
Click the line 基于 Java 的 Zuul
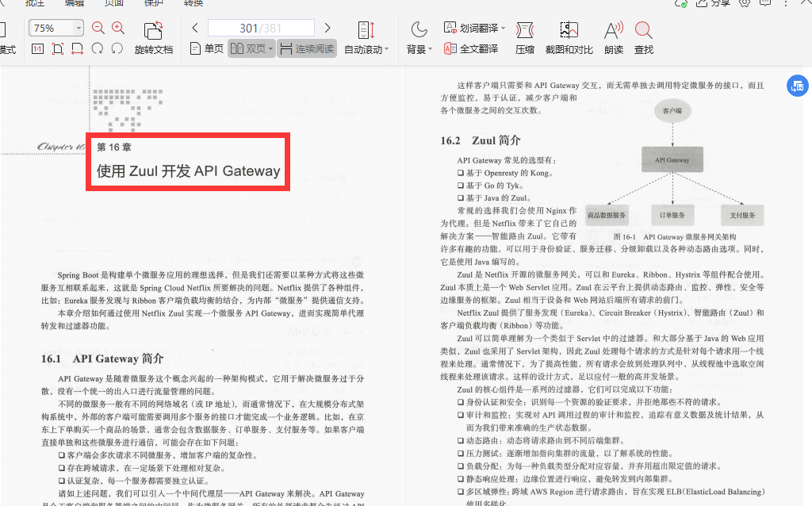494,197
